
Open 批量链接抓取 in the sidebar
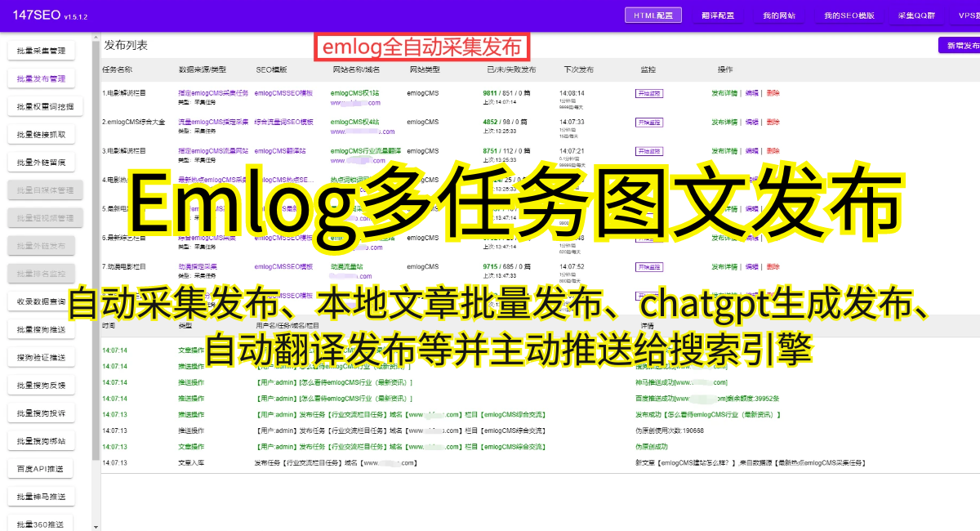click(x=41, y=134)
